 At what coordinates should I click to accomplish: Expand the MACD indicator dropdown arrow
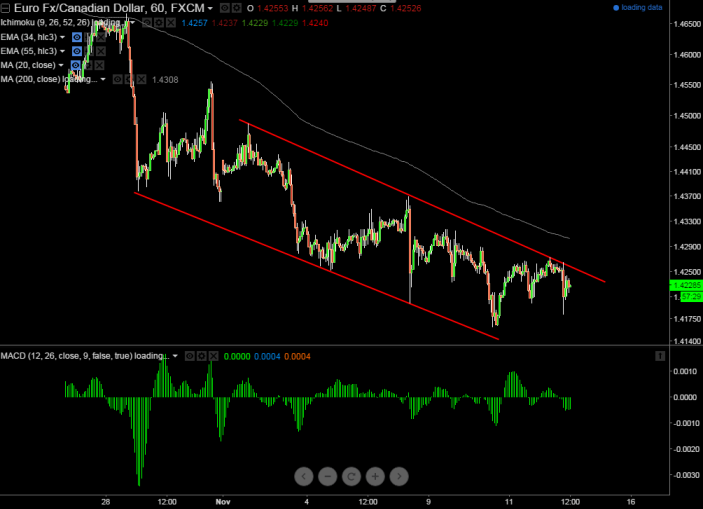175,356
